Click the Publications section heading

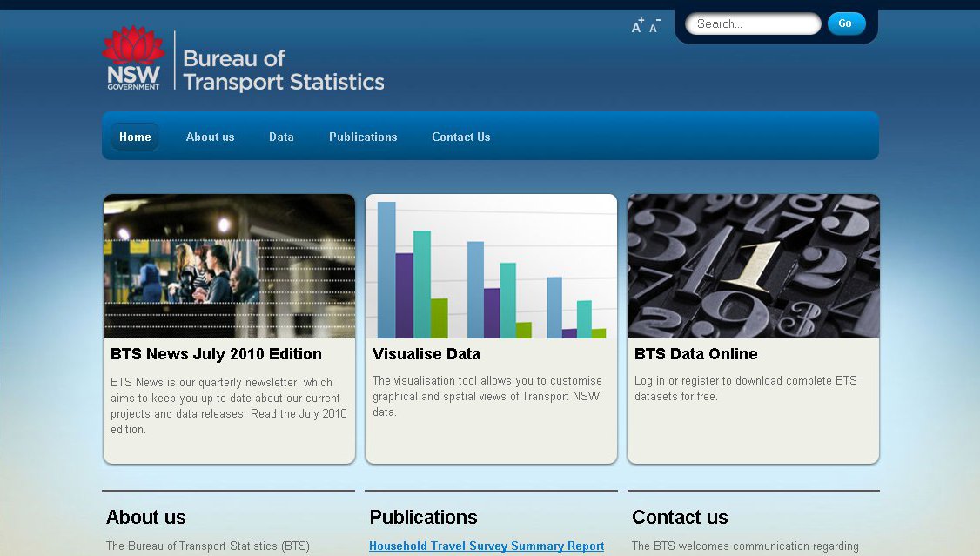pyautogui.click(x=423, y=518)
